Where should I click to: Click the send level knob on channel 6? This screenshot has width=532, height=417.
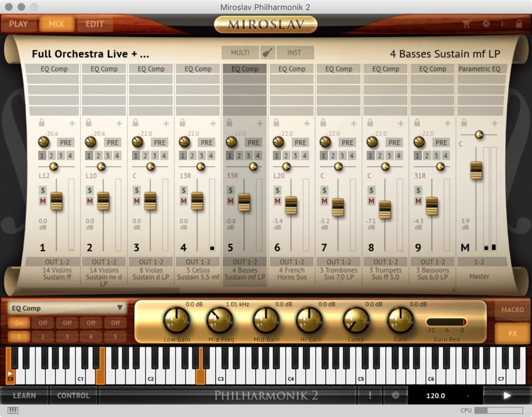[278, 142]
